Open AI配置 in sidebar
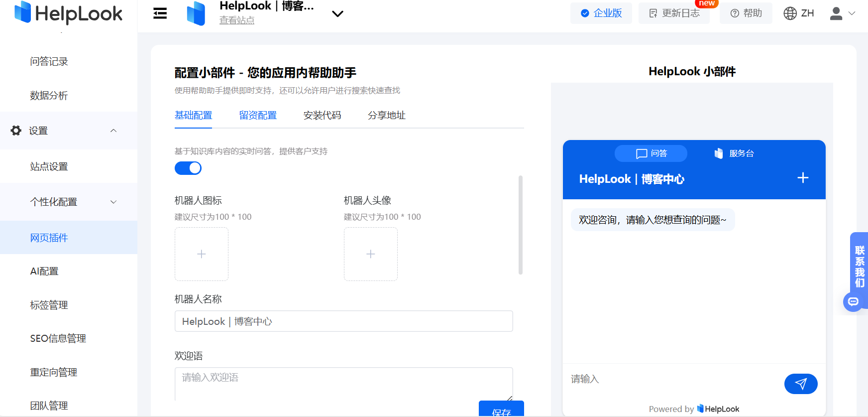 44,271
